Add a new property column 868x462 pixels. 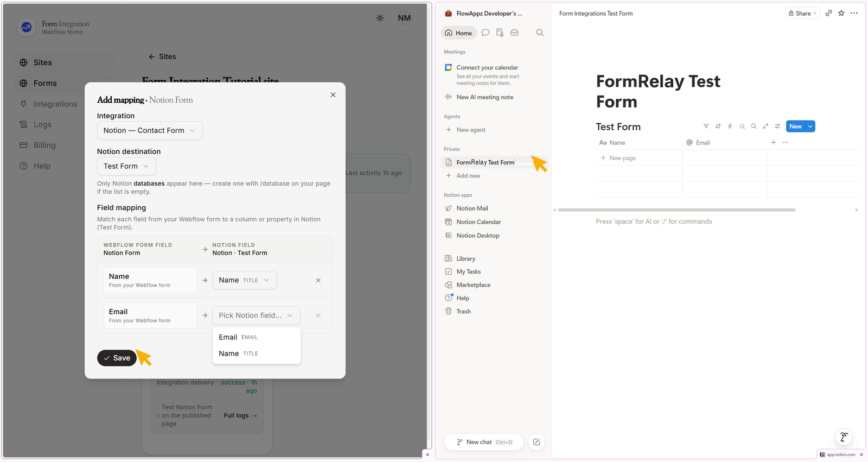point(773,143)
